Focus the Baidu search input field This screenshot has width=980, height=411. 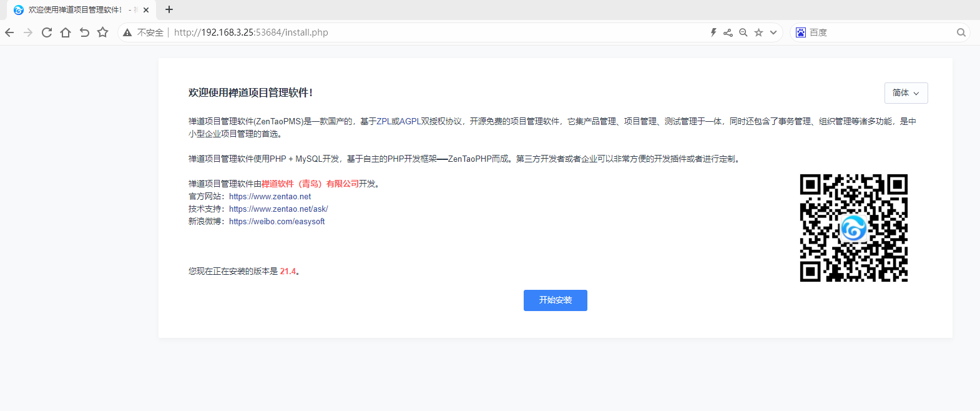coord(880,32)
